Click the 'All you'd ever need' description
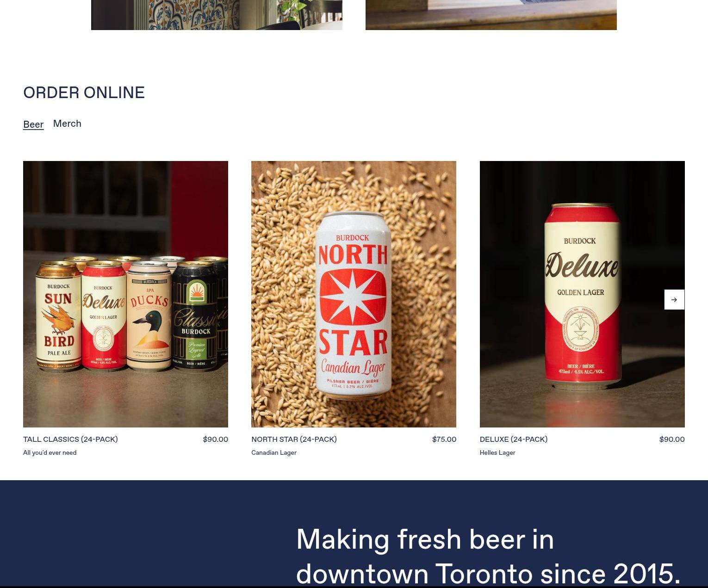 tap(50, 453)
